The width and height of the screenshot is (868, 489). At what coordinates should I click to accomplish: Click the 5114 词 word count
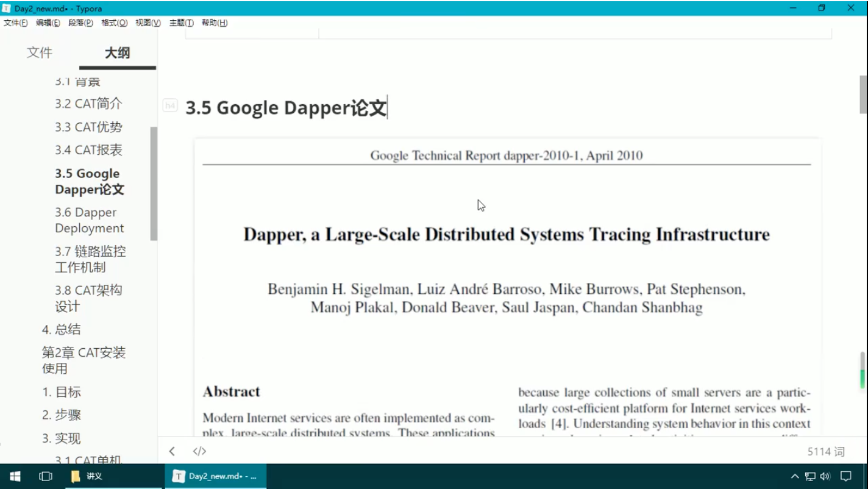[x=826, y=452]
